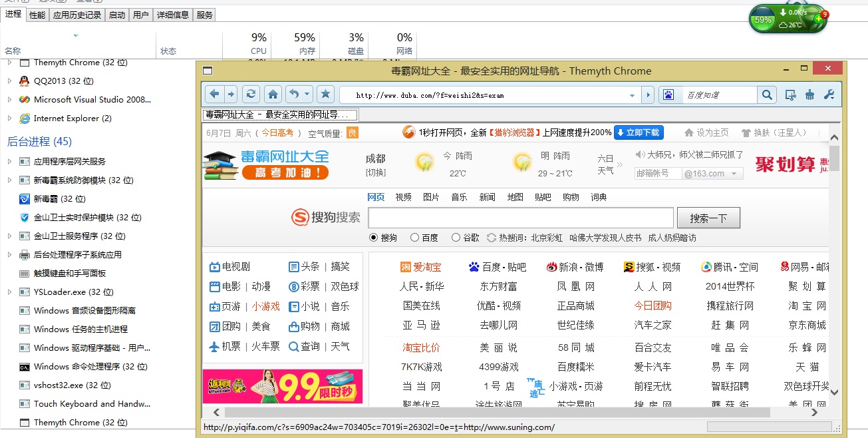Open the address bar URL history dropdown
Screen dimensions: 868x438
click(633, 96)
